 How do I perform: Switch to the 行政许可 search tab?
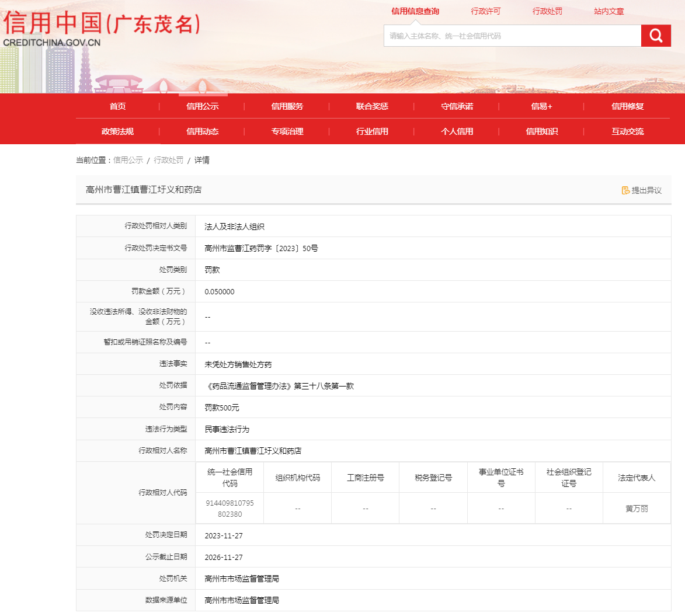point(485,11)
